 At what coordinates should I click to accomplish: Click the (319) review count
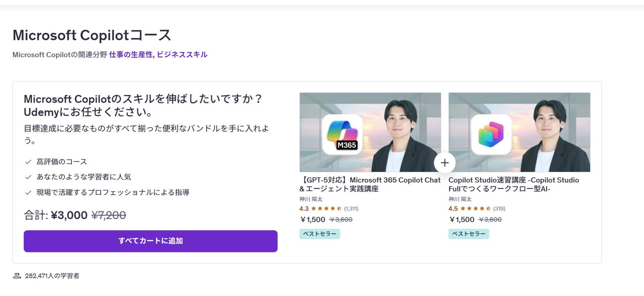click(499, 208)
